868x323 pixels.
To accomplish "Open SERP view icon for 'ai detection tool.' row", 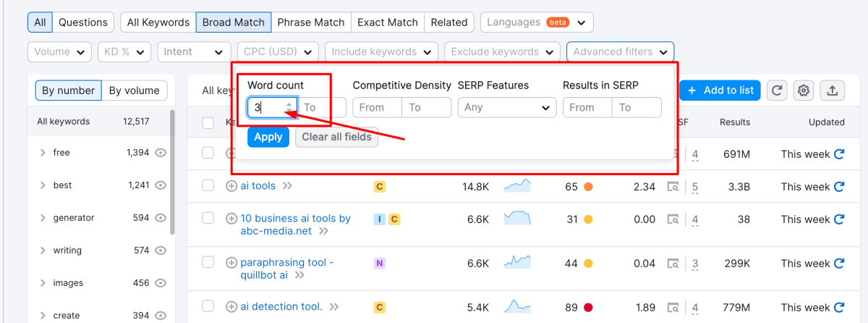I will 673,307.
